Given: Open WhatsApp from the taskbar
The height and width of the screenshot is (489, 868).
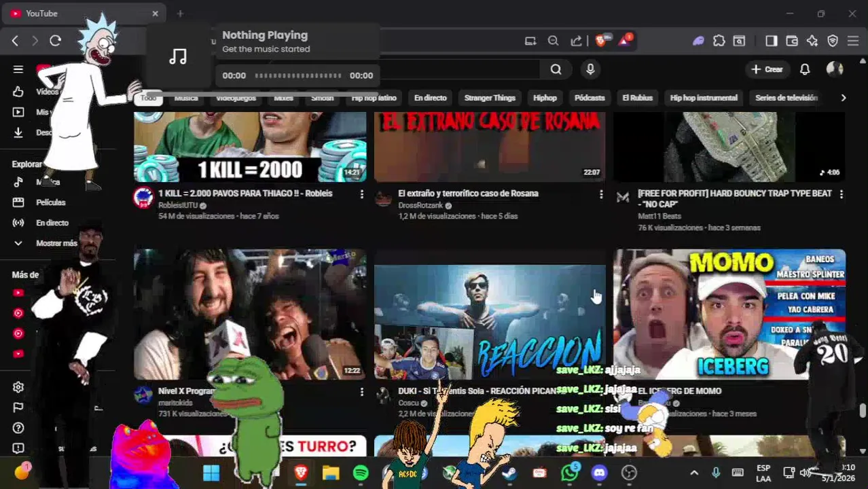Looking at the screenshot, I should tap(570, 473).
